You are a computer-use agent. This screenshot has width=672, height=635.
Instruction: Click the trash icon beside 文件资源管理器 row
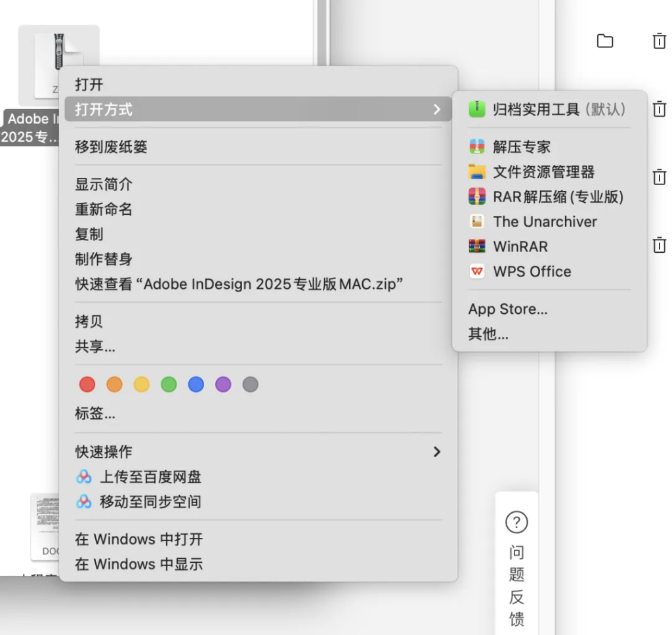point(659,177)
